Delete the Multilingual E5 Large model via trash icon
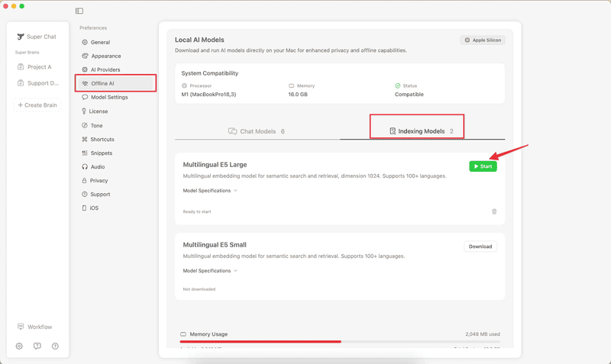The image size is (611, 364). (x=494, y=211)
